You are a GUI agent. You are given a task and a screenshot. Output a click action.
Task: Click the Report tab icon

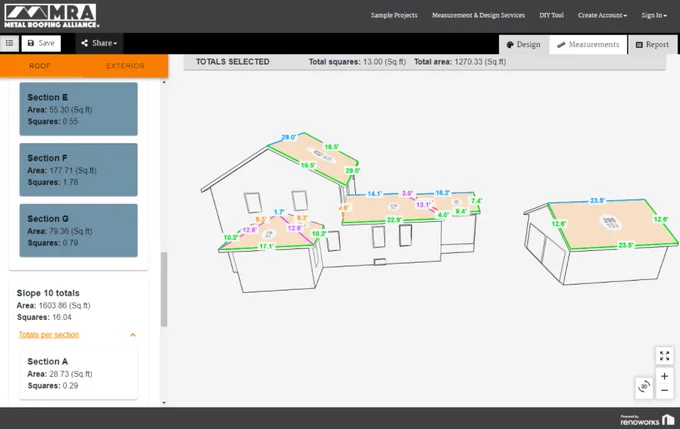(639, 45)
